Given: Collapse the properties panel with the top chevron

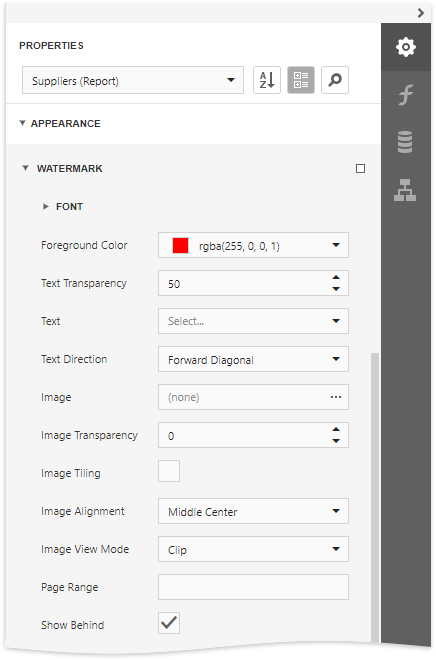Looking at the screenshot, I should pos(420,13).
